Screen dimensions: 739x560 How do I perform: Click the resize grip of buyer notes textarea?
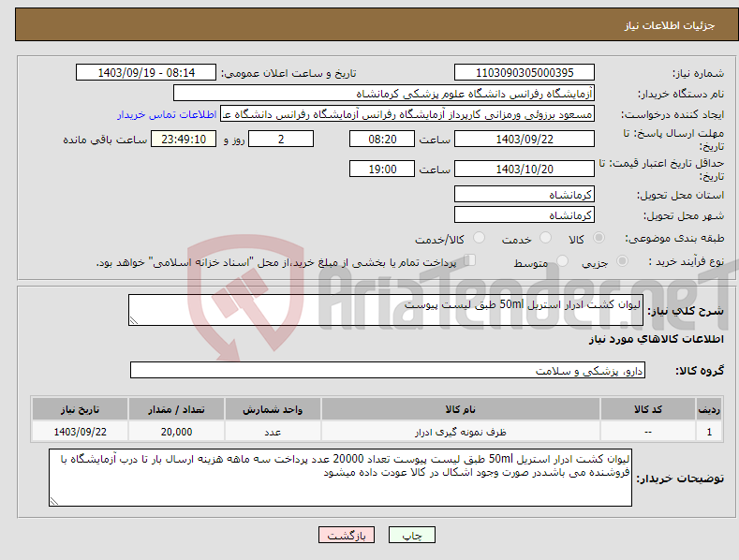point(54,501)
